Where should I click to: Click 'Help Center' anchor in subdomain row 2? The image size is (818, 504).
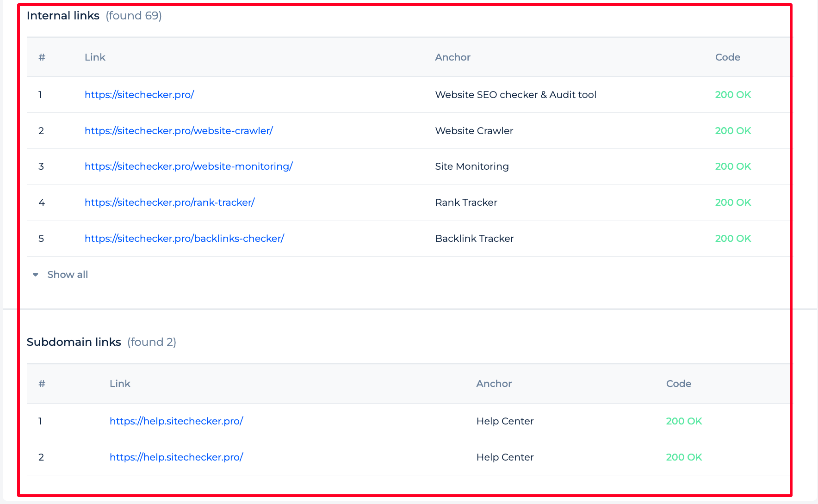click(505, 457)
